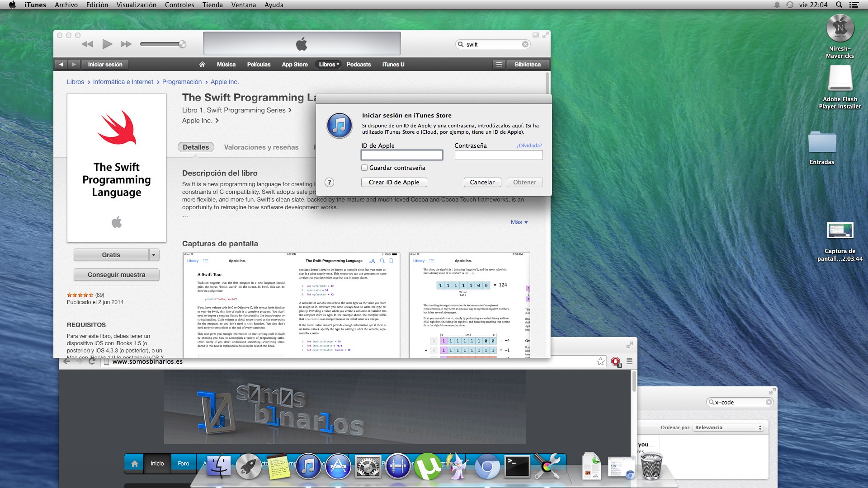868x488 pixels.
Task: Switch to Biblioteca view
Action: (528, 65)
